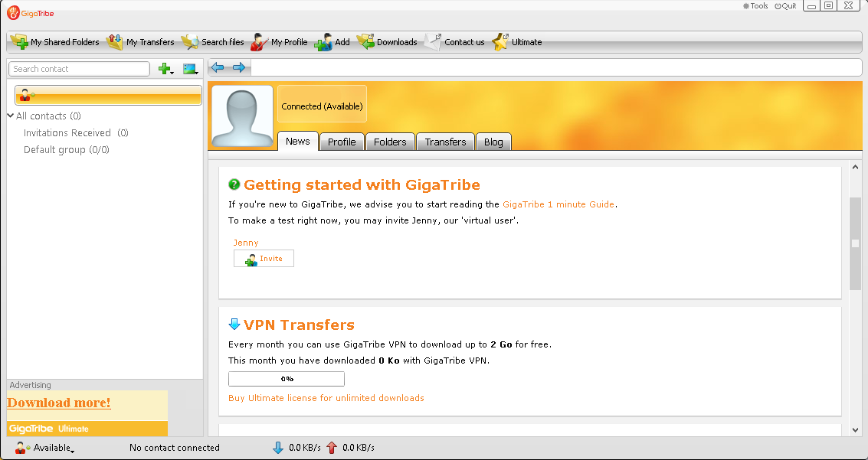Open My Shared Folders from the toolbar
This screenshot has width=868, height=460.
tap(55, 42)
